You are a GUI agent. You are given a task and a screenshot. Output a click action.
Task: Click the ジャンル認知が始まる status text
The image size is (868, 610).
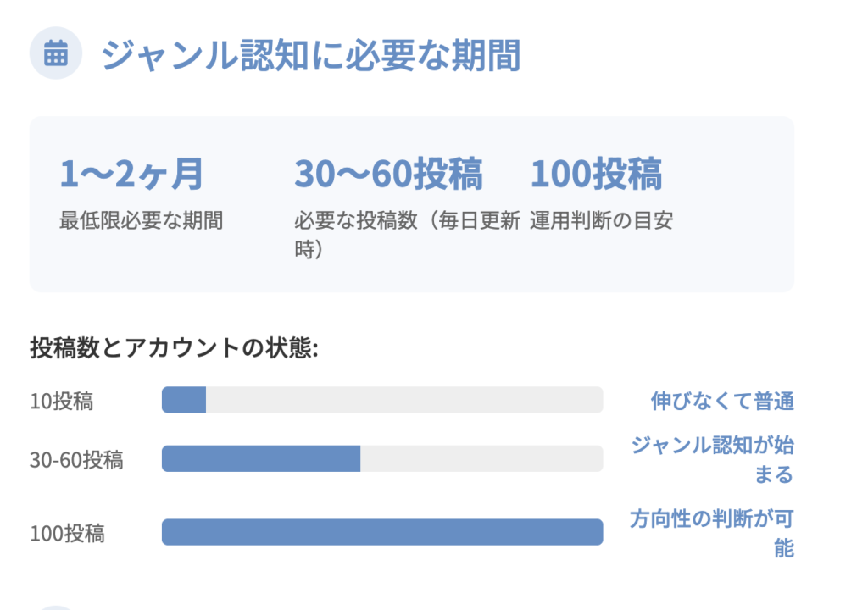[x=712, y=459]
